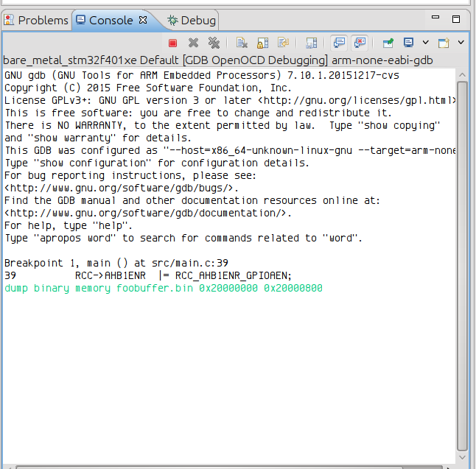Switch to the Problems tab
Screen dimensions: 476x469
[36, 21]
